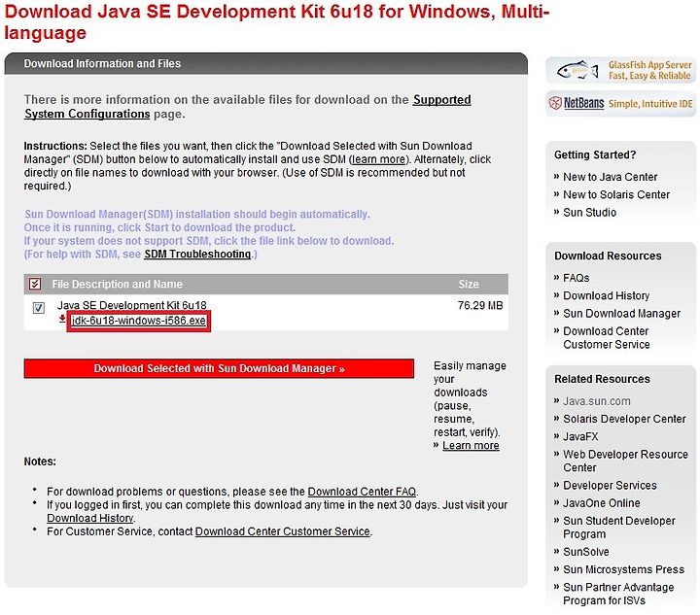
Task: Click the Download Information and Files header
Action: pos(102,63)
